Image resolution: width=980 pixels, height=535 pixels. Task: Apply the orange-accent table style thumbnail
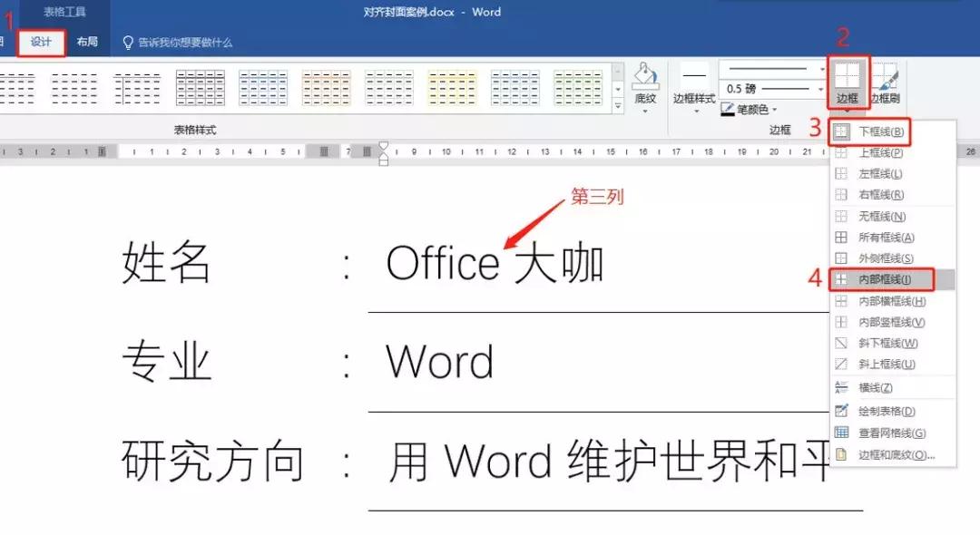pos(327,87)
